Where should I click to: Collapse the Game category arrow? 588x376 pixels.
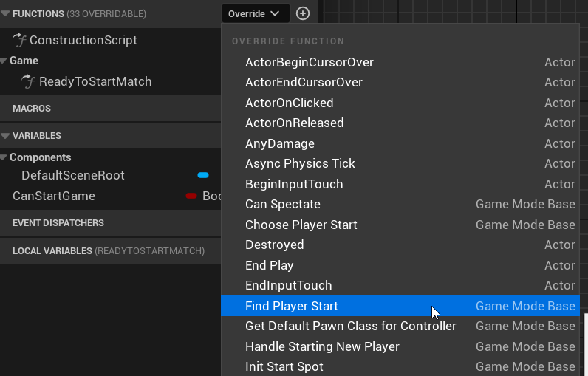pos(4,61)
